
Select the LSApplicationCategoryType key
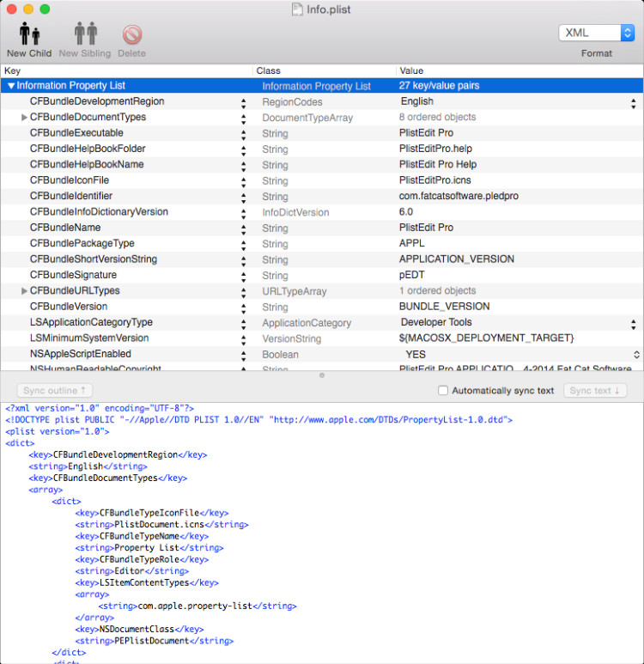91,322
